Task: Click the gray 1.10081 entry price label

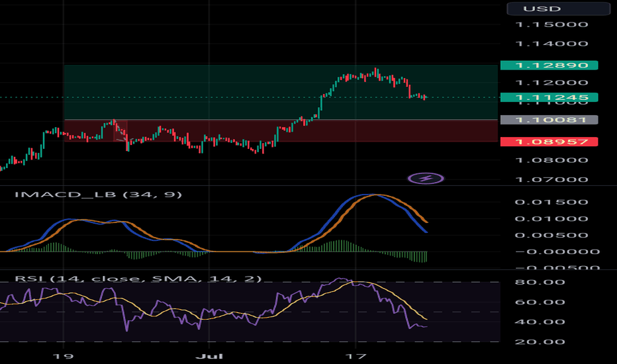Action: pyautogui.click(x=549, y=120)
